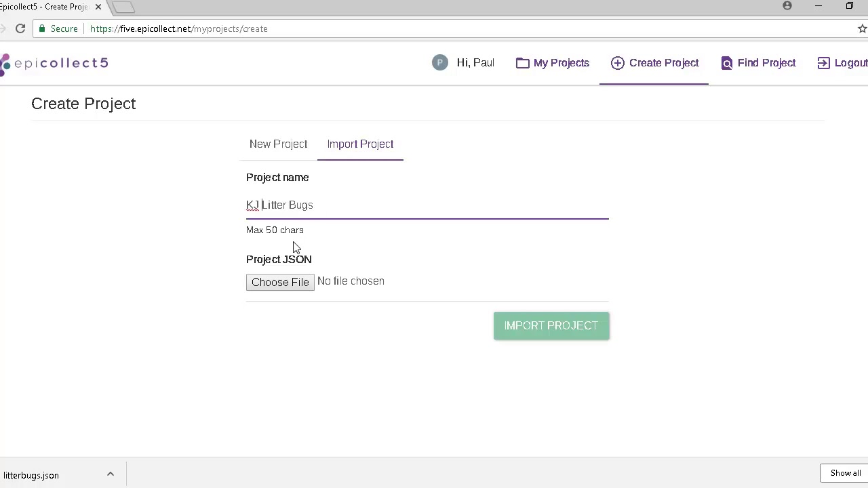The width and height of the screenshot is (868, 488).
Task: Click the Find Project search icon
Action: point(726,63)
